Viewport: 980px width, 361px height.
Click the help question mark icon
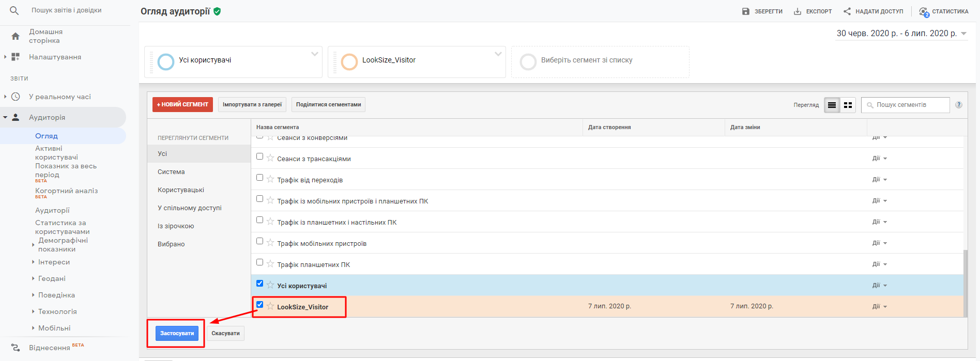(x=959, y=105)
